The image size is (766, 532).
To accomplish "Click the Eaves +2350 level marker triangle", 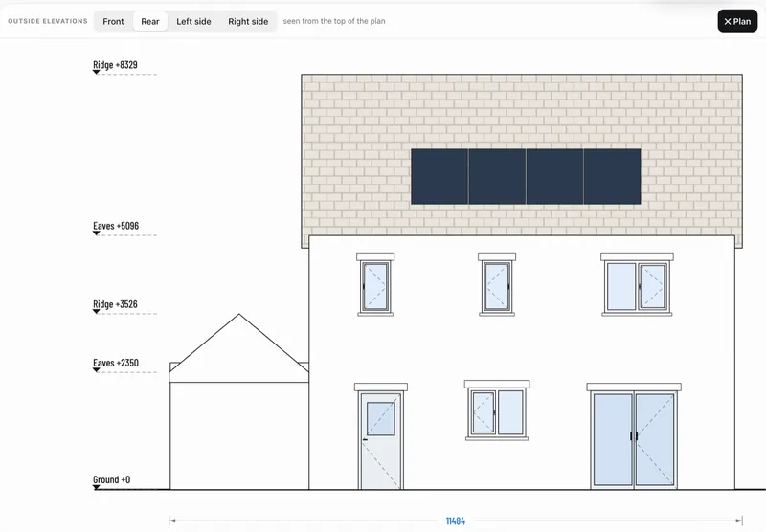I will (97, 370).
